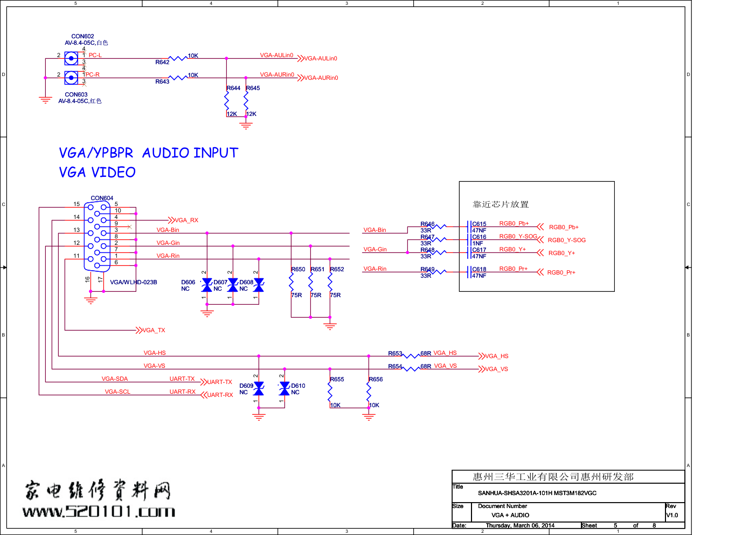Select the R642 10K resistor symbol

tap(178, 58)
